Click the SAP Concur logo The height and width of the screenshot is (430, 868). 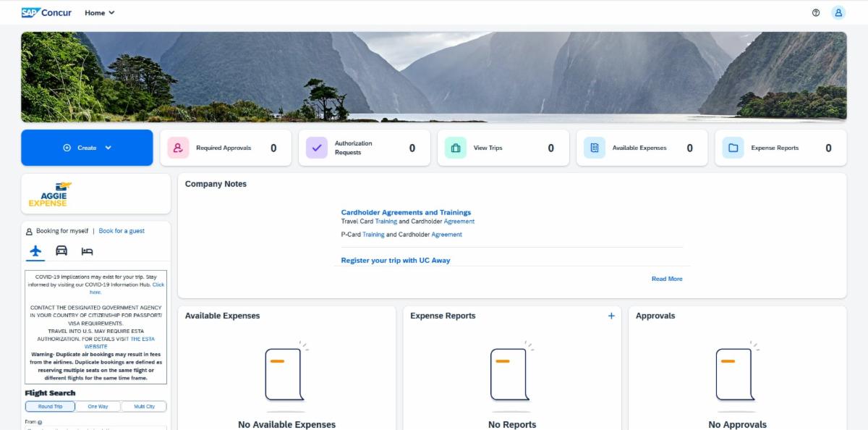point(47,12)
